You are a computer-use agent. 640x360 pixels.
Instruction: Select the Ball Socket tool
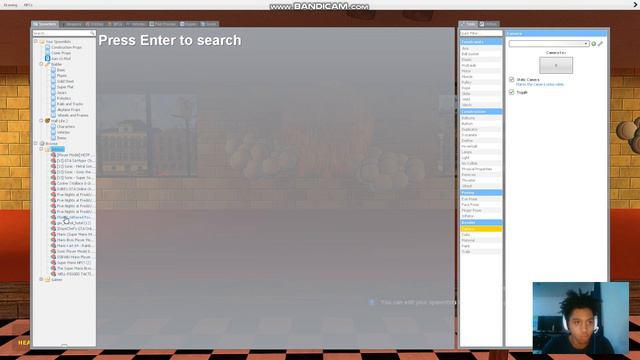tap(481, 54)
